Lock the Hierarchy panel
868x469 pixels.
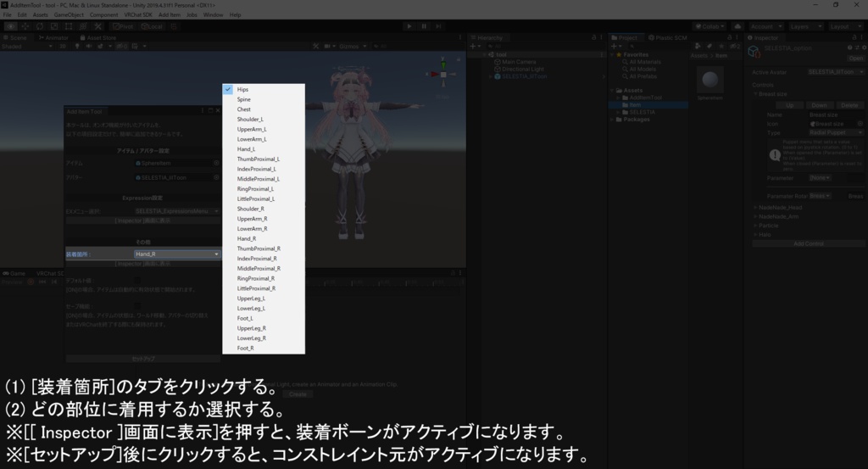coord(594,37)
